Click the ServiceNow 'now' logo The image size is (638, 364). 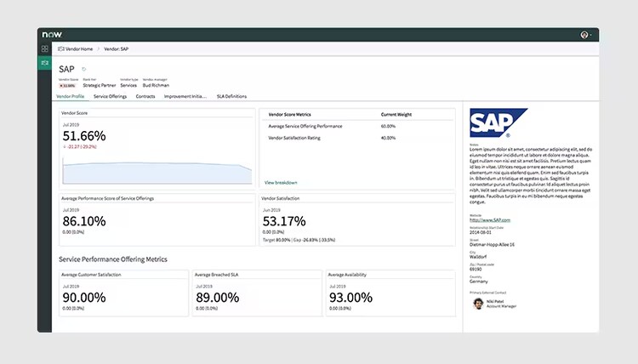(x=52, y=35)
